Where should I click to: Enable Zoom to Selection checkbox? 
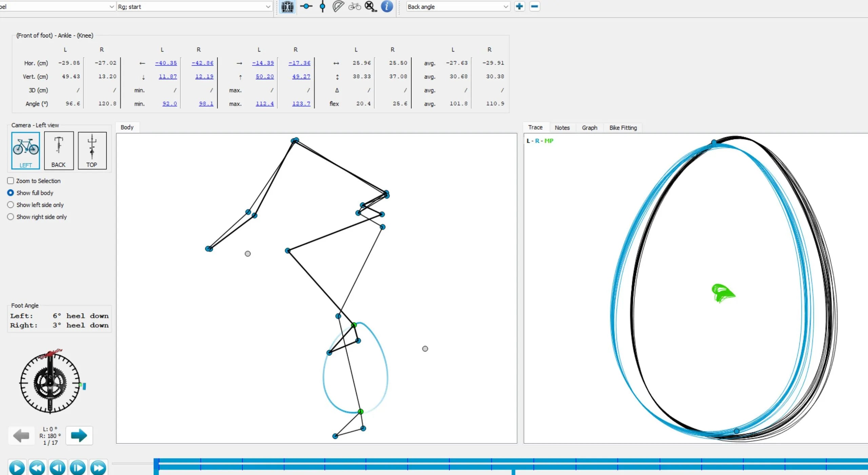pyautogui.click(x=11, y=181)
